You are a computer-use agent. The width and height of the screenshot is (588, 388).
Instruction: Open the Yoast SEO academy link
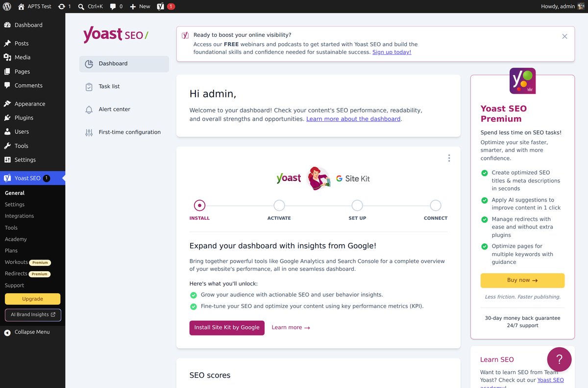pos(551,380)
